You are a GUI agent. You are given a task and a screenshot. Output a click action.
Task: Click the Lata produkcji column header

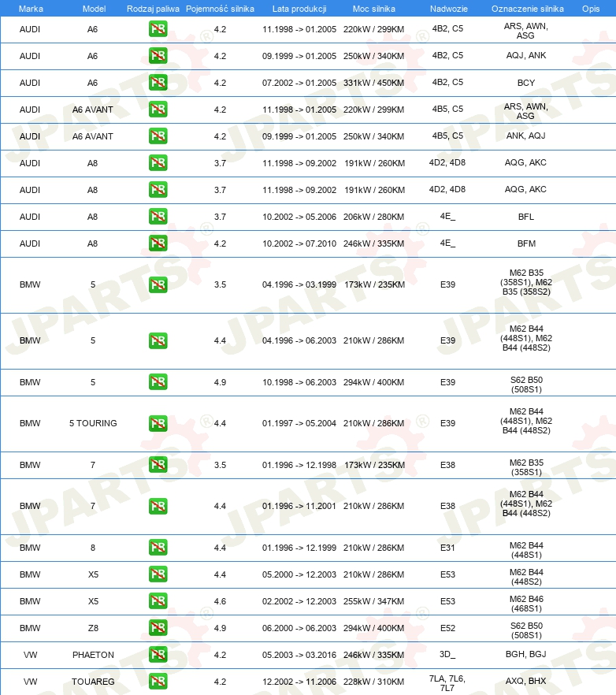(x=299, y=9)
